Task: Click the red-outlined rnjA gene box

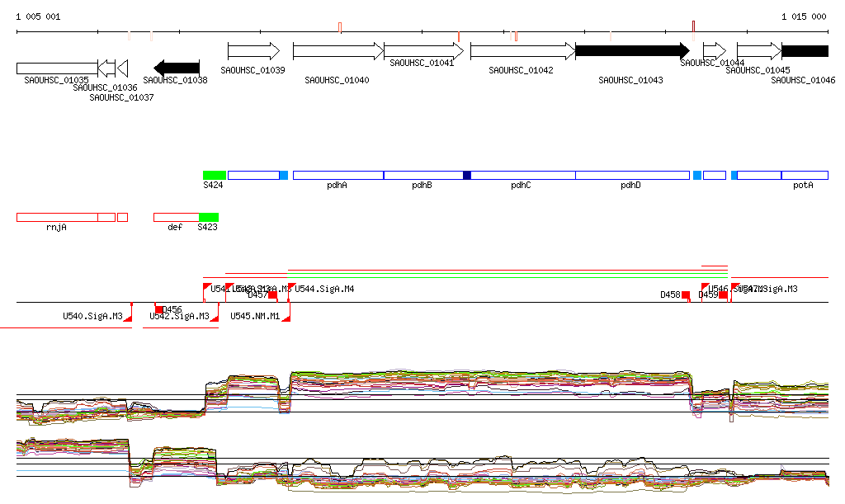Action: (56, 217)
